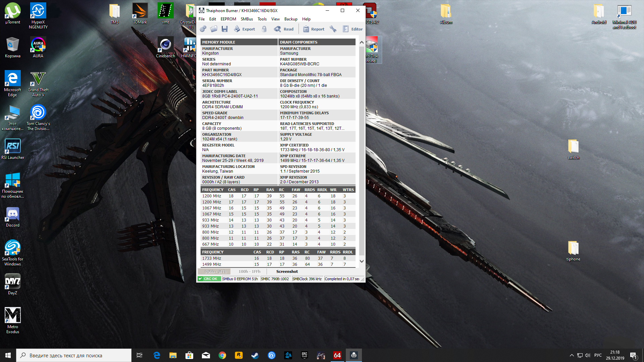Click the Export toolbar button
Screen dimensions: 644x362
(245, 29)
